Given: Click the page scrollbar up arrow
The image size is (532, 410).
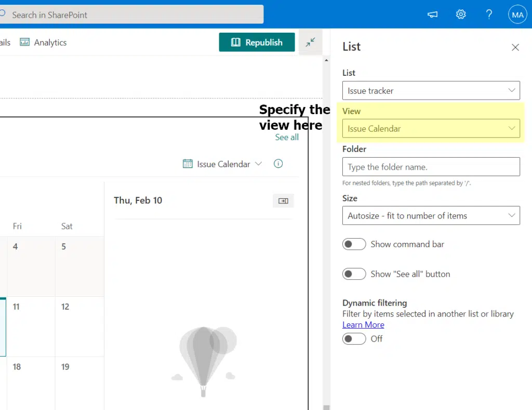Looking at the screenshot, I should coord(326,60).
